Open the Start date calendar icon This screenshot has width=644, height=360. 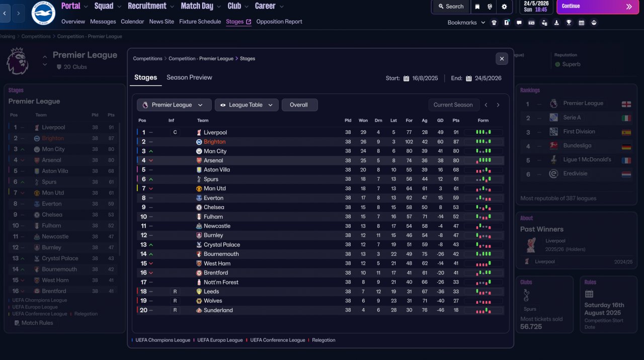click(406, 78)
